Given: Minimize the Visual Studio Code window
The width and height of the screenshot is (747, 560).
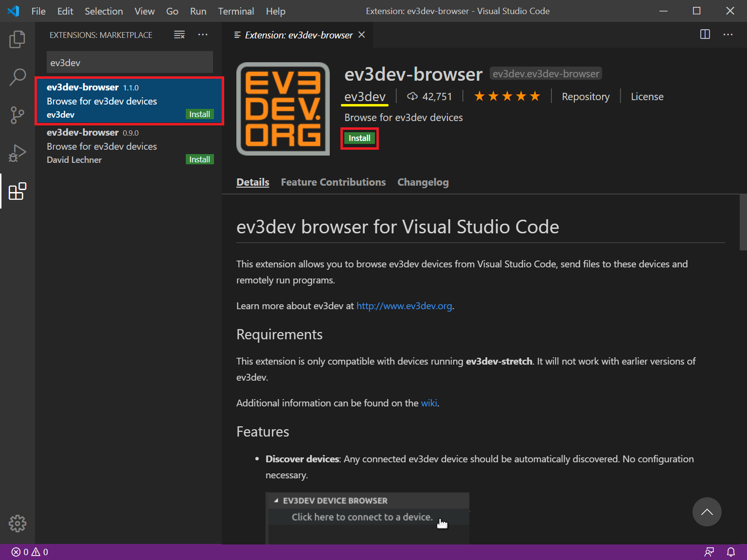Looking at the screenshot, I should click(x=663, y=11).
